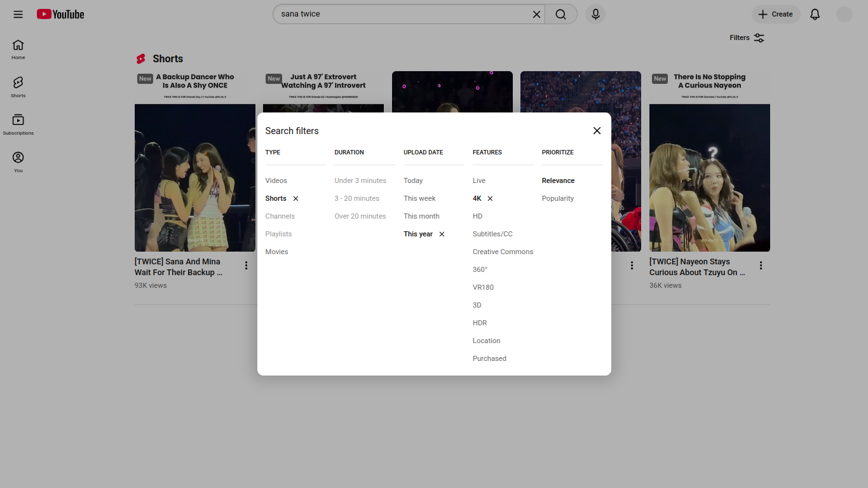Click the Shorts section heading
Viewport: 868px width, 488px height.
(x=168, y=58)
